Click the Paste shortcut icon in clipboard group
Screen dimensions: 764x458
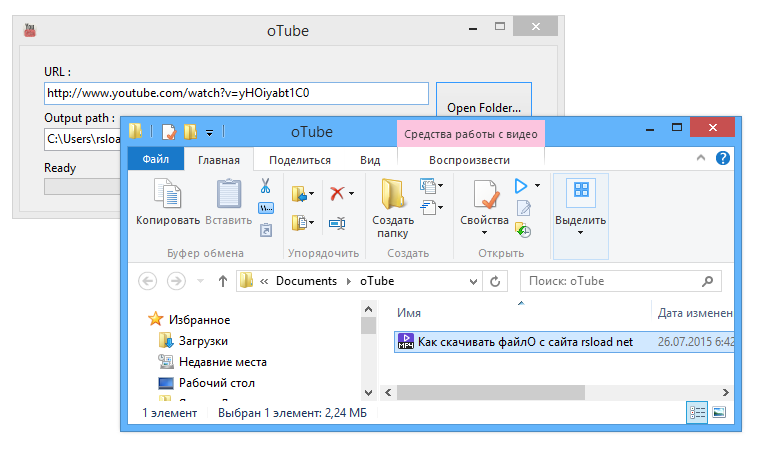point(266,229)
